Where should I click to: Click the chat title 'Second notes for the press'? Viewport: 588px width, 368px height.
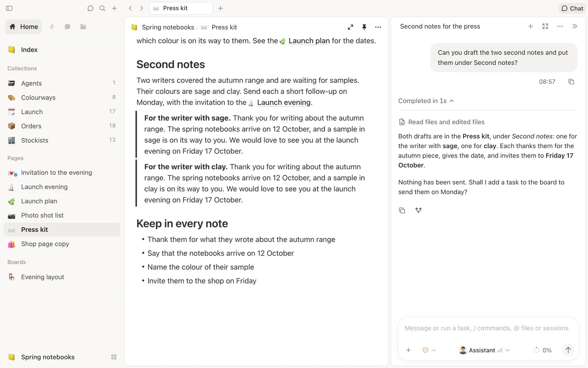click(x=440, y=26)
